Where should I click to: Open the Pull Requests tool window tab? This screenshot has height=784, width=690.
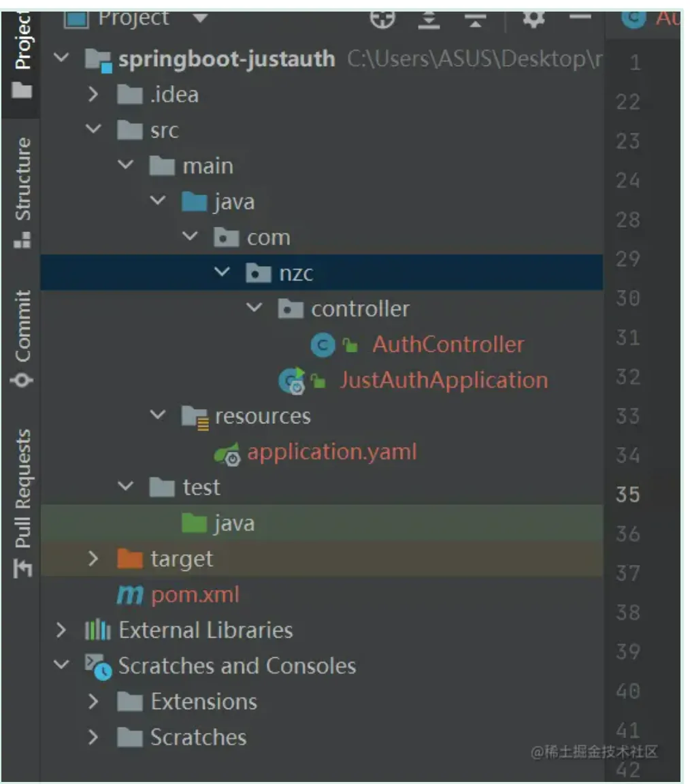pyautogui.click(x=22, y=500)
